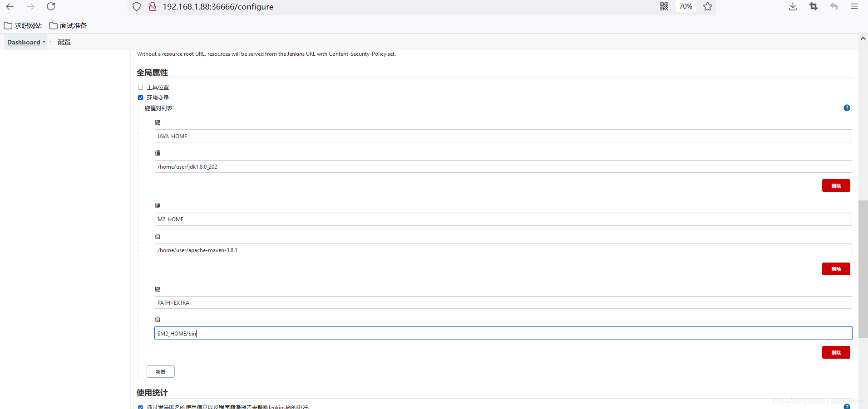Image resolution: width=868 pixels, height=409 pixels.
Task: Select the 使用统计 section heading
Action: click(x=152, y=393)
